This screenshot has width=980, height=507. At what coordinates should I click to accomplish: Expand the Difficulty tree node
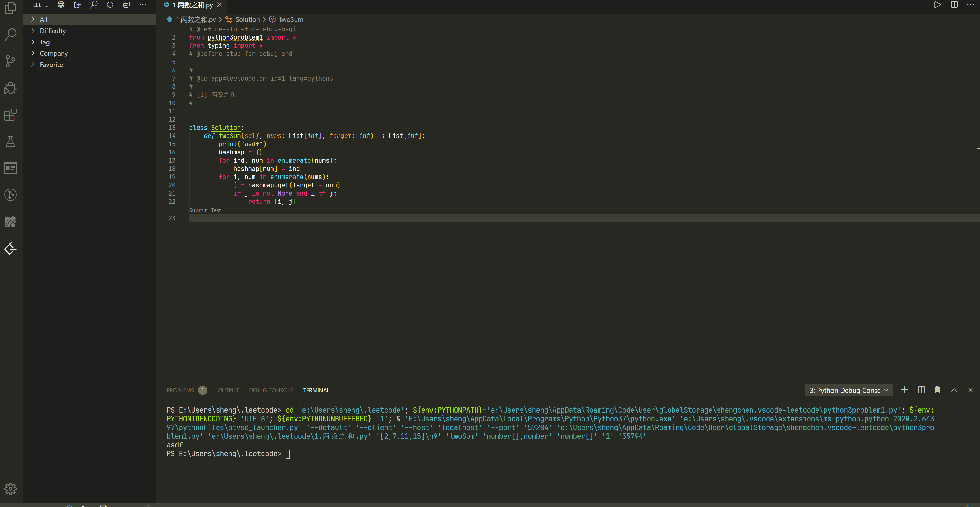[53, 31]
